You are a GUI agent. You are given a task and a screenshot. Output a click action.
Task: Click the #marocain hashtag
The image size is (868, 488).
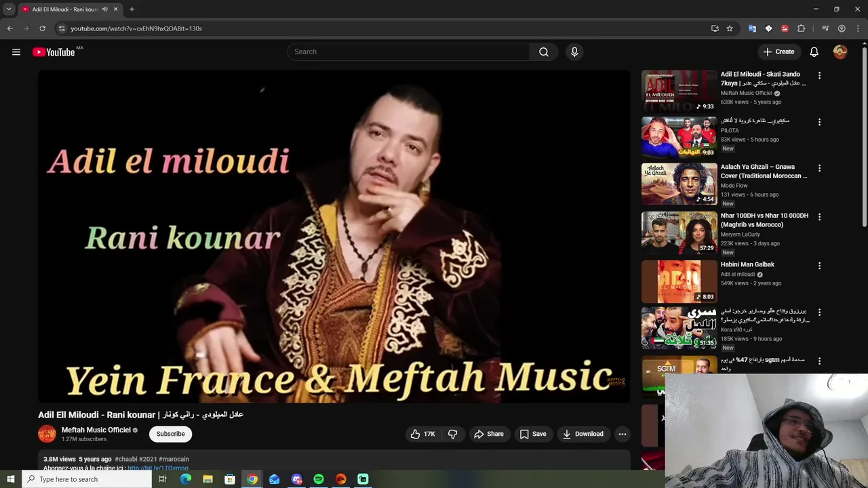point(174,459)
